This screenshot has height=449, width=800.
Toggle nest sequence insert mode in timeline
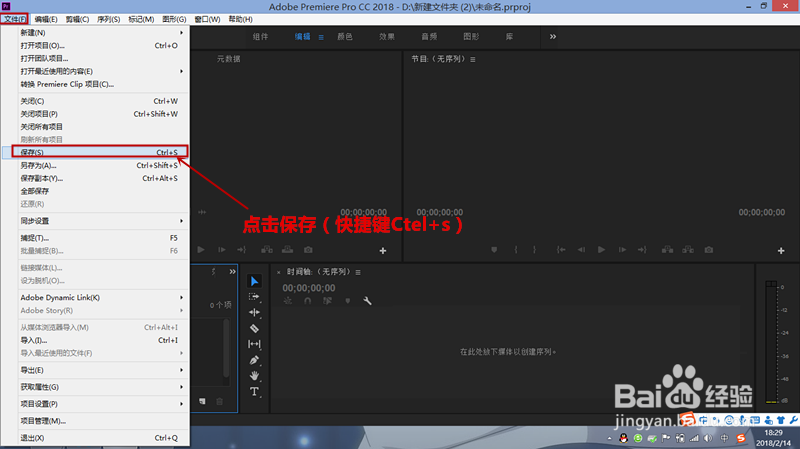(x=288, y=301)
